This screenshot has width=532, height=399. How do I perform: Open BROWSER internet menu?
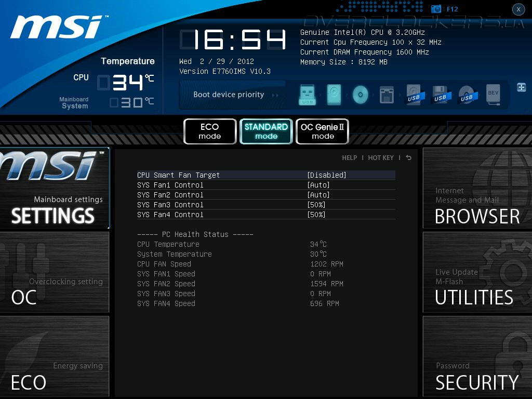(x=477, y=188)
